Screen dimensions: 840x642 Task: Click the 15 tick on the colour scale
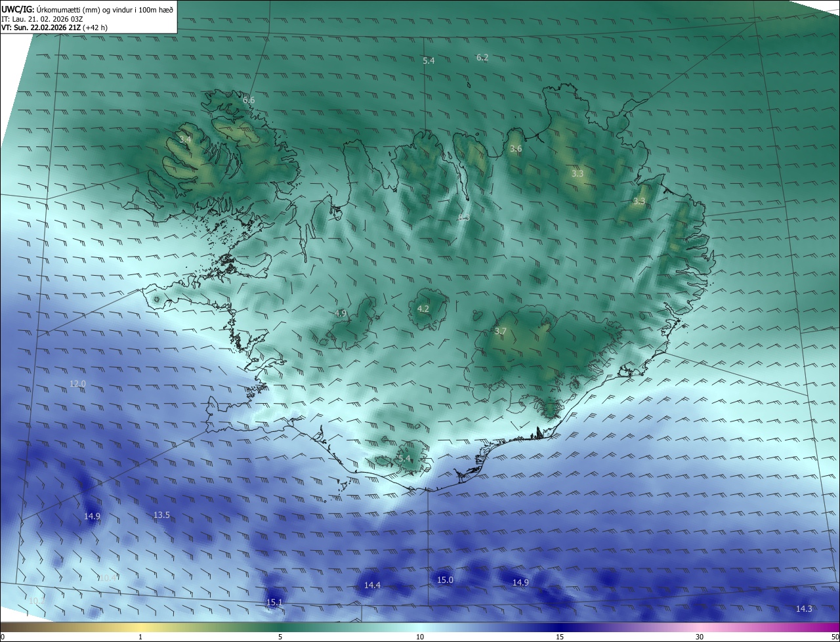[560, 637]
